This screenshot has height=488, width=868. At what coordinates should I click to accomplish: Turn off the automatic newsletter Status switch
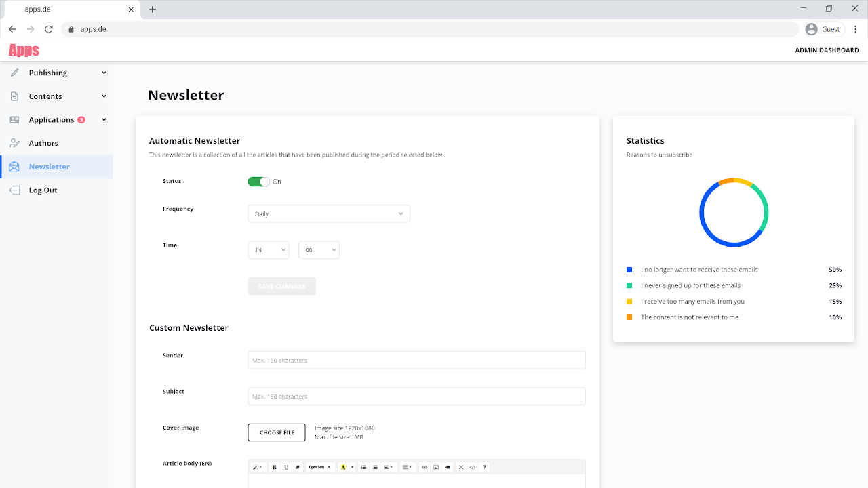point(259,182)
